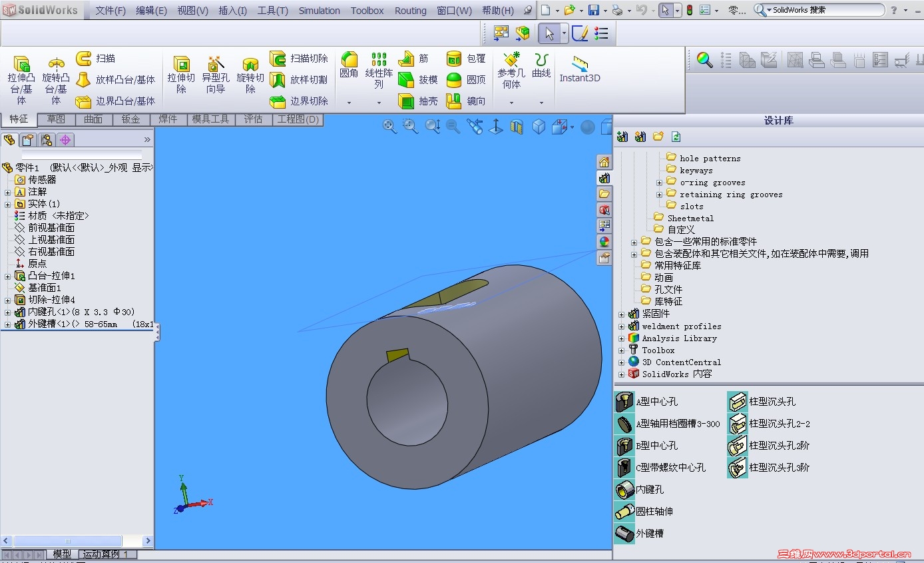924x563 pixels.
Task: Open the design library home icon in task pane
Action: point(604,162)
